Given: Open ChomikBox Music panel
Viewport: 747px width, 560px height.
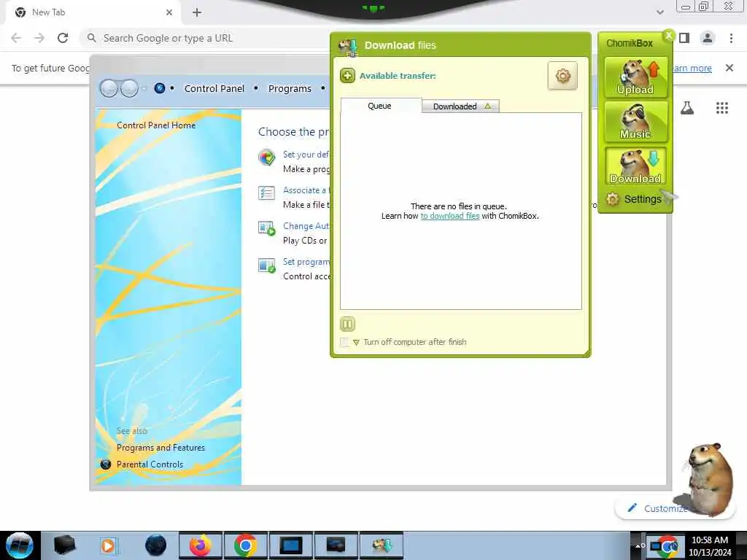Looking at the screenshot, I should point(635,122).
